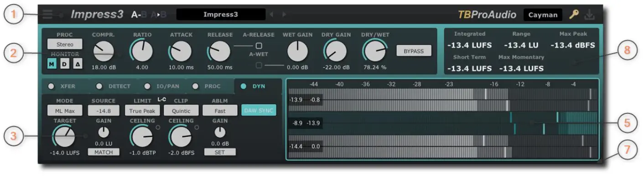Click the 78.24 % dry/wet value
Image resolution: width=644 pixels, height=177 pixels.
(375, 67)
